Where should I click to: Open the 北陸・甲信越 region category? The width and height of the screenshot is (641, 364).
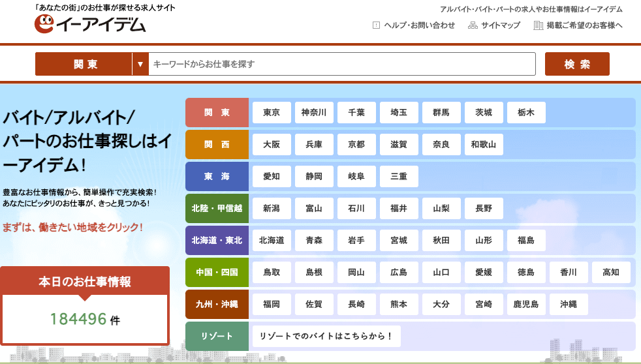tap(217, 208)
